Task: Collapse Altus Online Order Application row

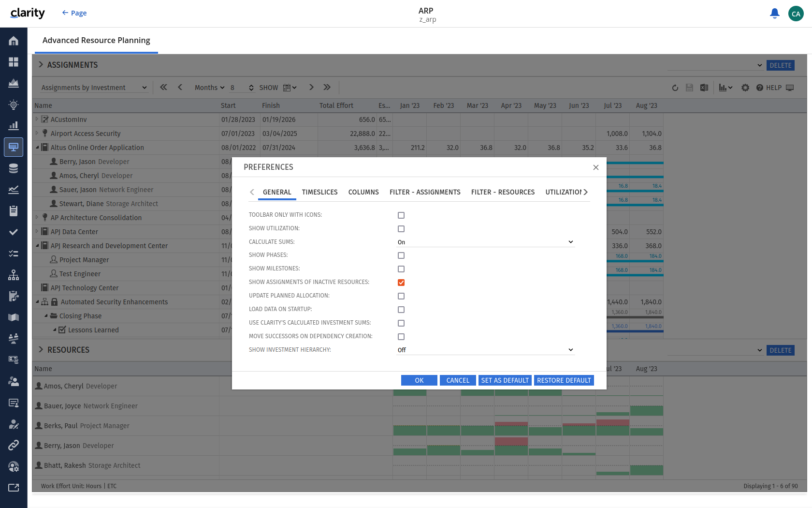Action: tap(37, 147)
